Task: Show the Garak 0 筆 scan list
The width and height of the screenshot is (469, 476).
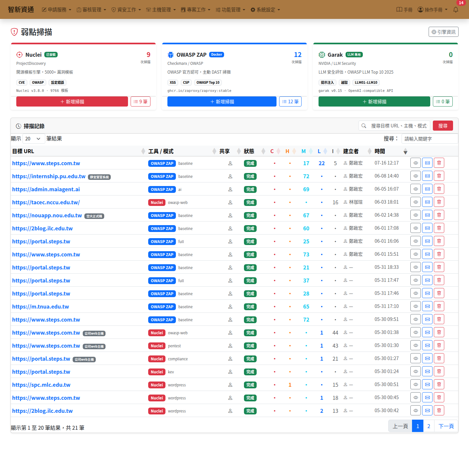Action: 443,102
